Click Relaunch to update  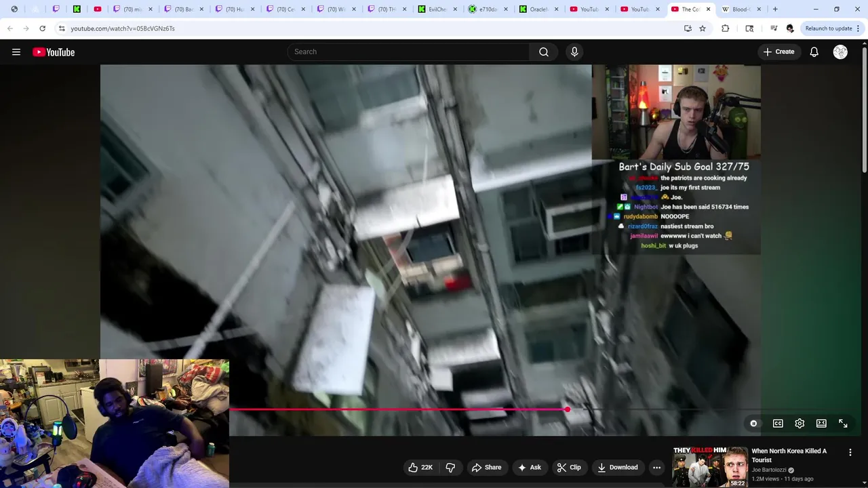click(829, 28)
